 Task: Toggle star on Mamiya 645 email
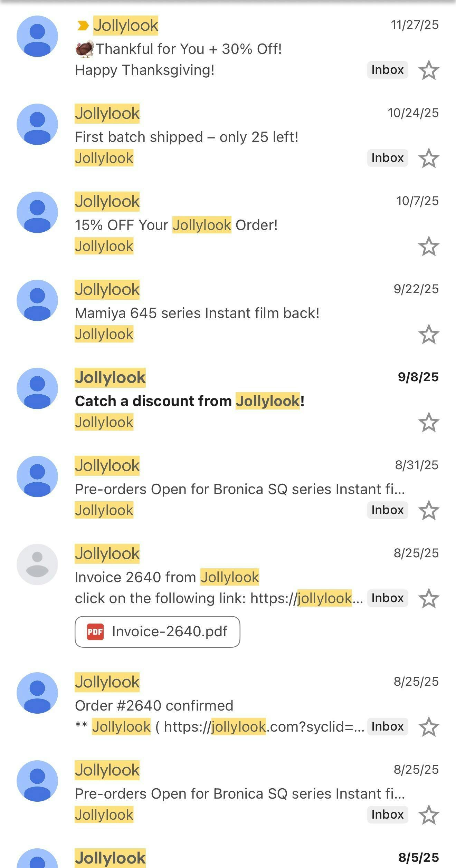coord(429,334)
